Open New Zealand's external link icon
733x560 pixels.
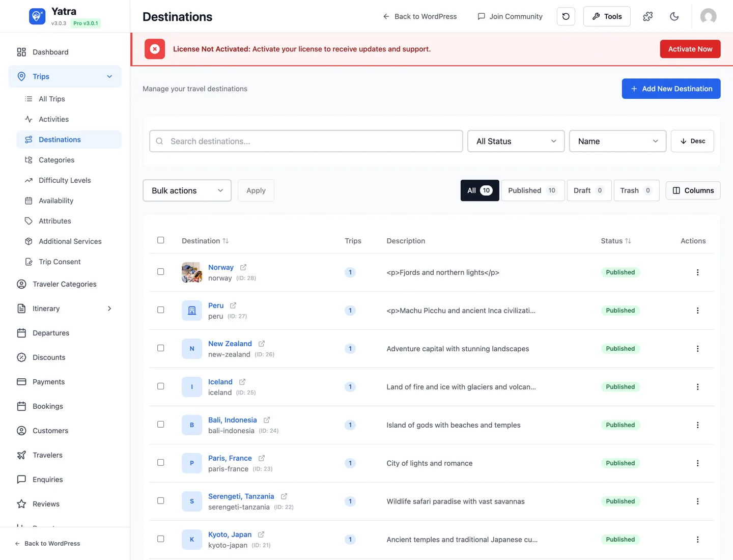[262, 344]
